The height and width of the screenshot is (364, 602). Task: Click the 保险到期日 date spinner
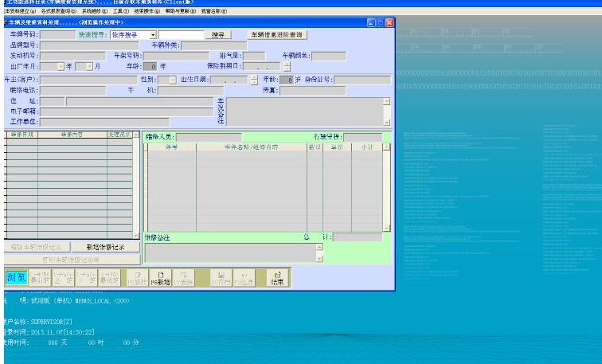tap(287, 66)
